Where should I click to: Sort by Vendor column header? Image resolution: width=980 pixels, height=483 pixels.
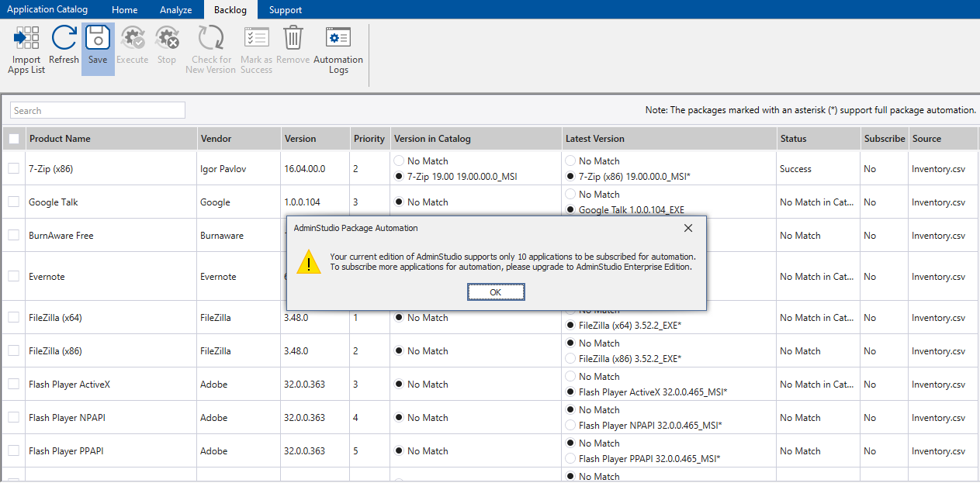click(239, 139)
